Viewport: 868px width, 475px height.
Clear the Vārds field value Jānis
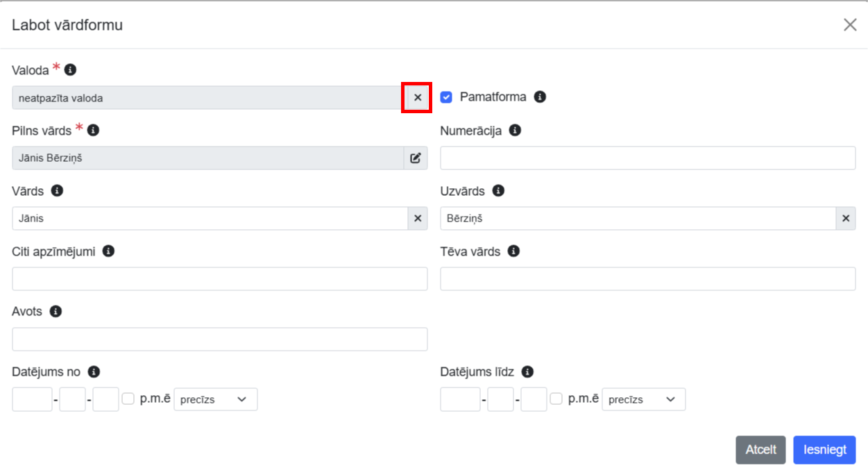tap(418, 219)
